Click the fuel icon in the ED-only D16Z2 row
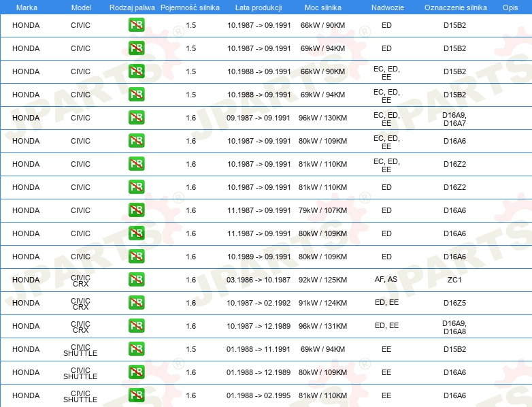532x407 pixels. [136, 187]
